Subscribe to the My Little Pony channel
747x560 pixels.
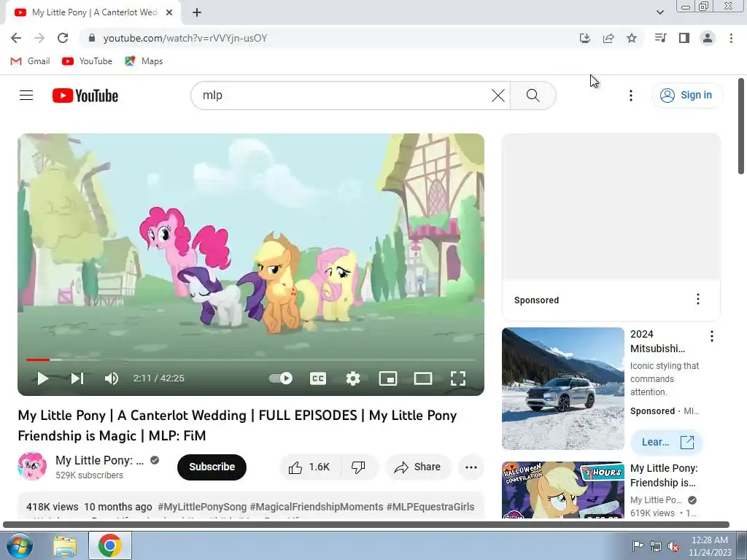(x=212, y=467)
